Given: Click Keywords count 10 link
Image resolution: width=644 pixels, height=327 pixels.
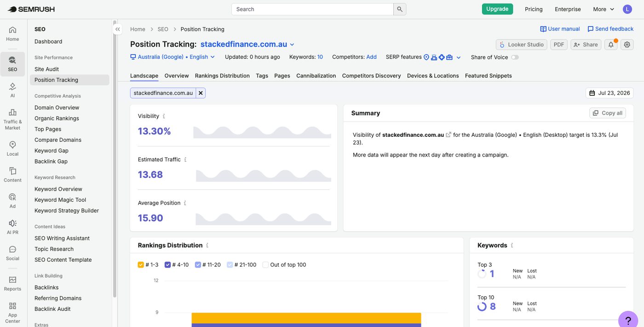Looking at the screenshot, I should tap(320, 57).
